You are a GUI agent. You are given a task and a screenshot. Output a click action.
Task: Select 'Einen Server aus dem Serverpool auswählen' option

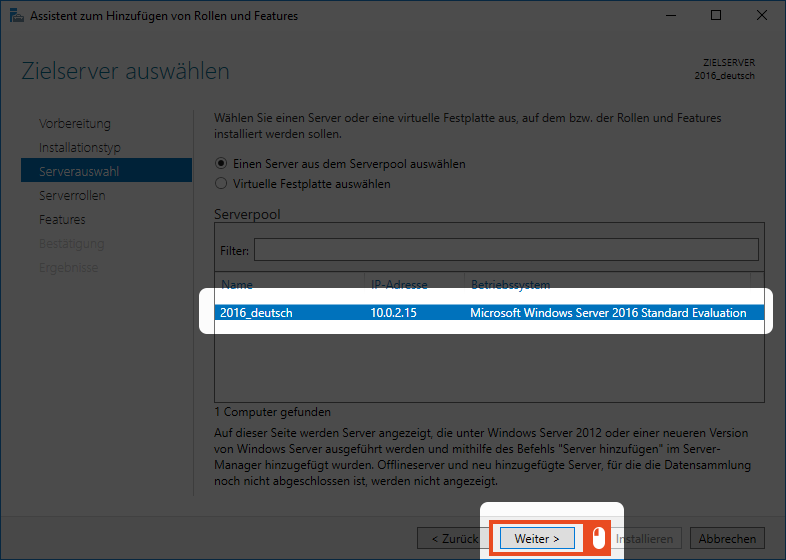coord(222,164)
